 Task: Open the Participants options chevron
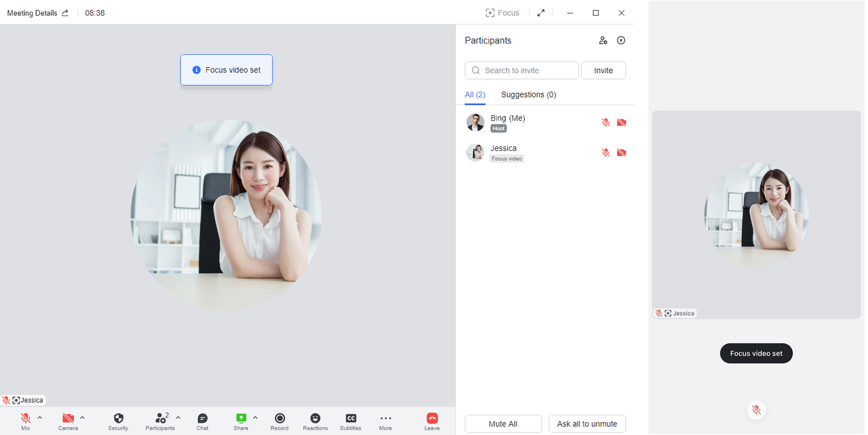point(178,417)
